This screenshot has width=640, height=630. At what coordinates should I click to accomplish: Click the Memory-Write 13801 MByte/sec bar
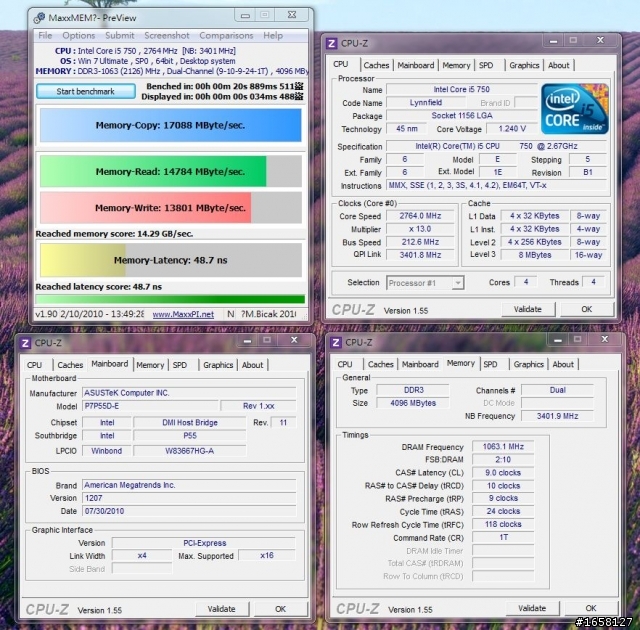coord(171,208)
